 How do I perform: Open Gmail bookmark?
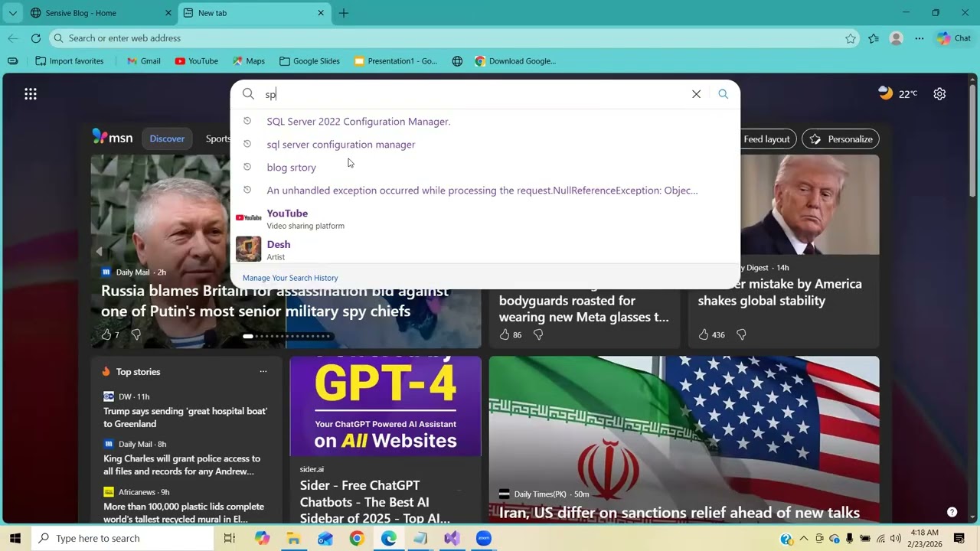pos(143,61)
